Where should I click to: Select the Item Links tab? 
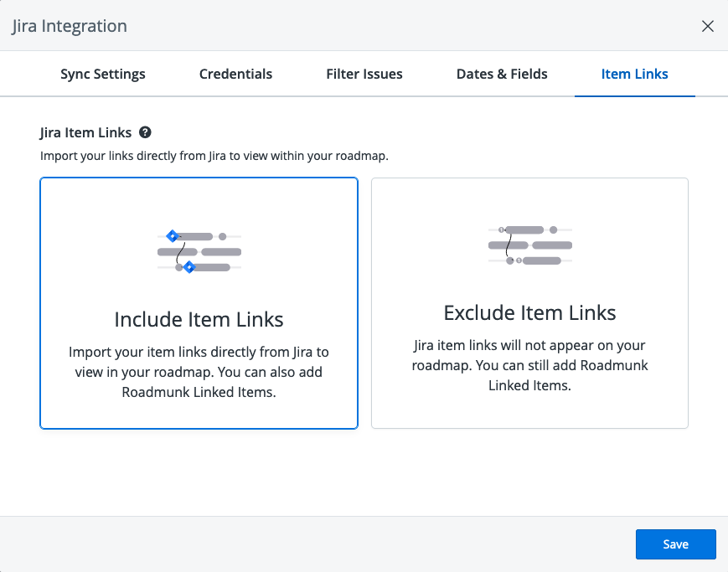pos(634,74)
